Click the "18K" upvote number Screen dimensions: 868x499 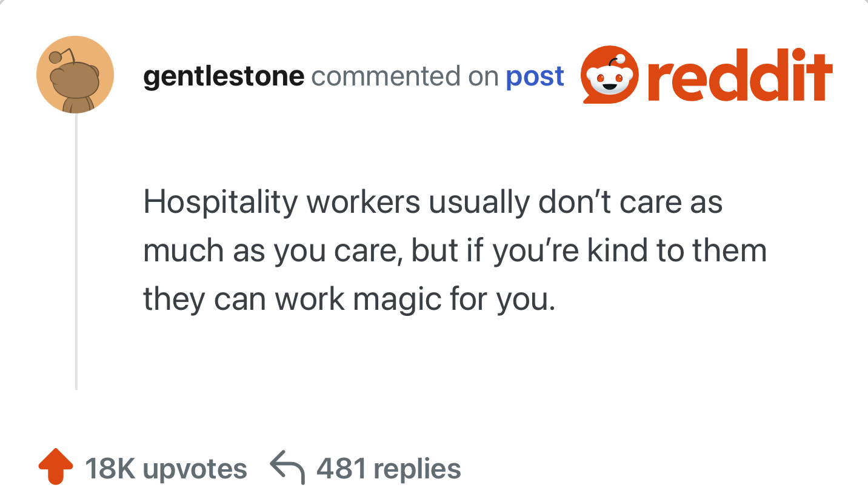[109, 469]
